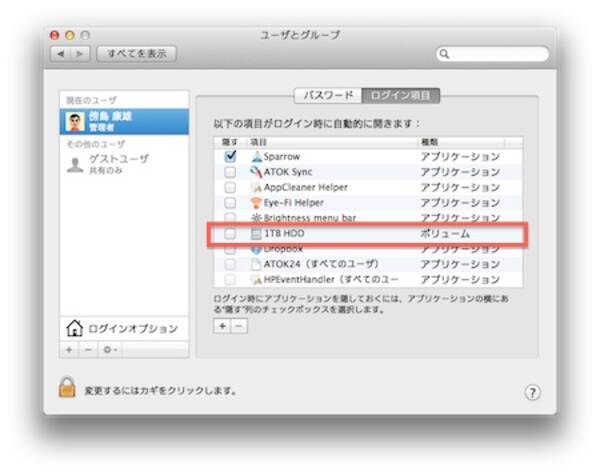The height and width of the screenshot is (475, 600).
Task: Click the Eye-Fi Helper icon
Action: 256,203
